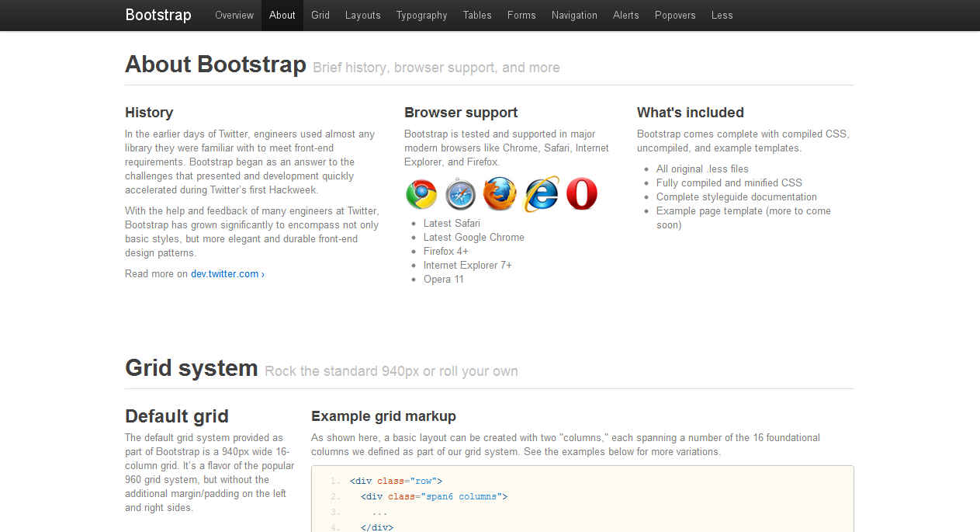980x532 pixels.
Task: Click the Default grid heading
Action: pos(177,416)
